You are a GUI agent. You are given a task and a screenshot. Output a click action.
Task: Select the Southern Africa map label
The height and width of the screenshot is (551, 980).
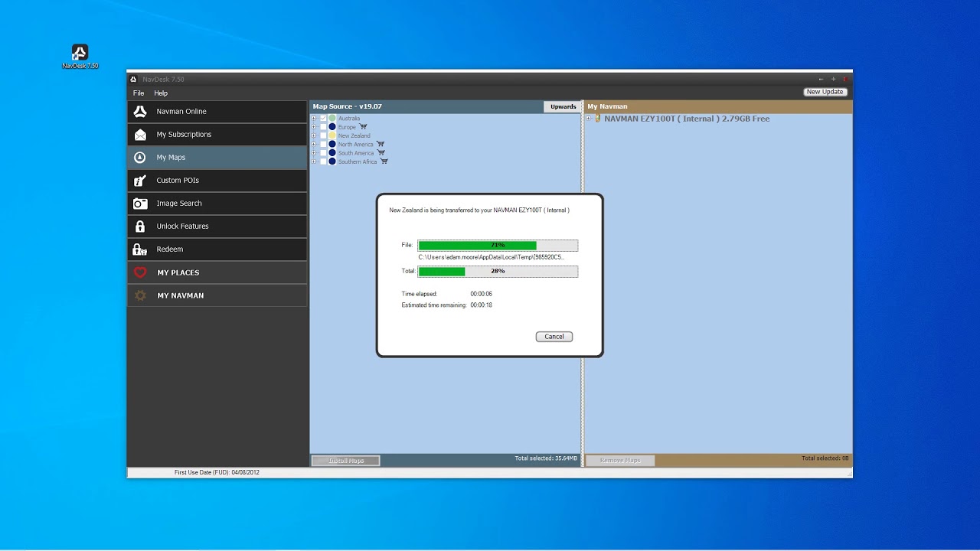[358, 161]
